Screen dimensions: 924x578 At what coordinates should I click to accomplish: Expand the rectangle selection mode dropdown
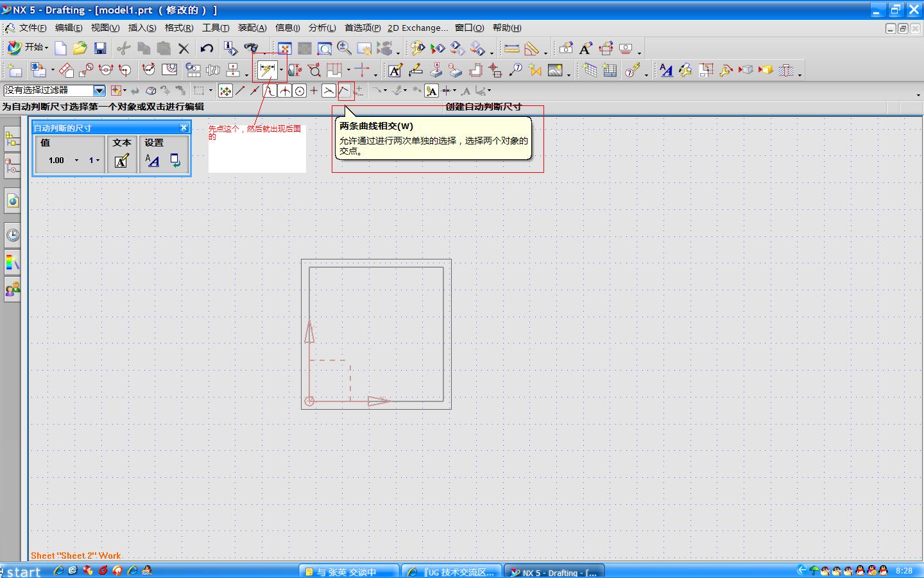[210, 91]
